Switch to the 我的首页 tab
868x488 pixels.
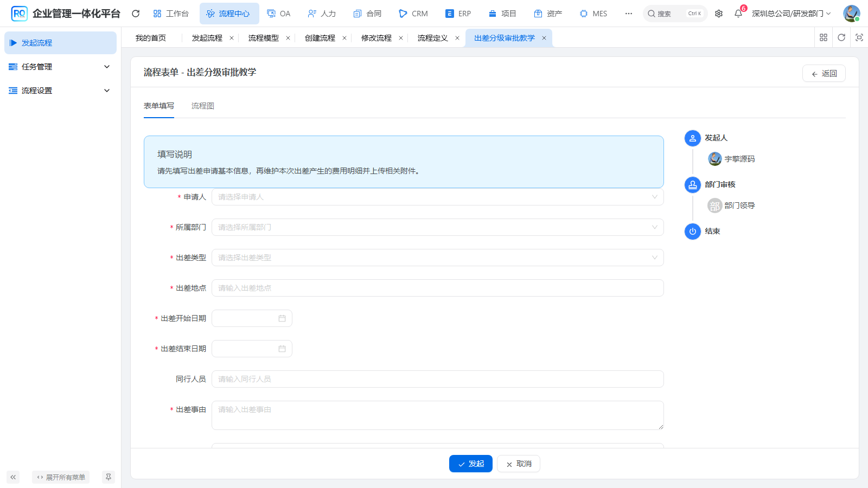pyautogui.click(x=151, y=38)
